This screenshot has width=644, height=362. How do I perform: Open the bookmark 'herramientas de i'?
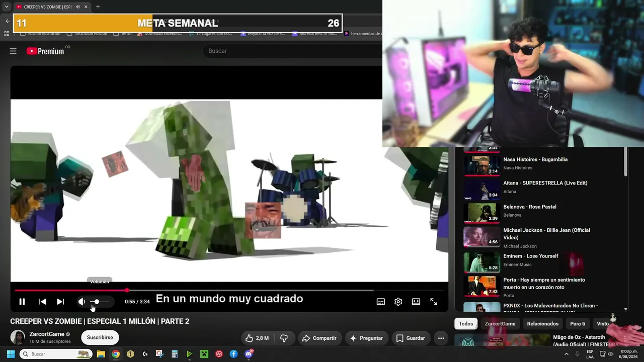click(x=363, y=34)
